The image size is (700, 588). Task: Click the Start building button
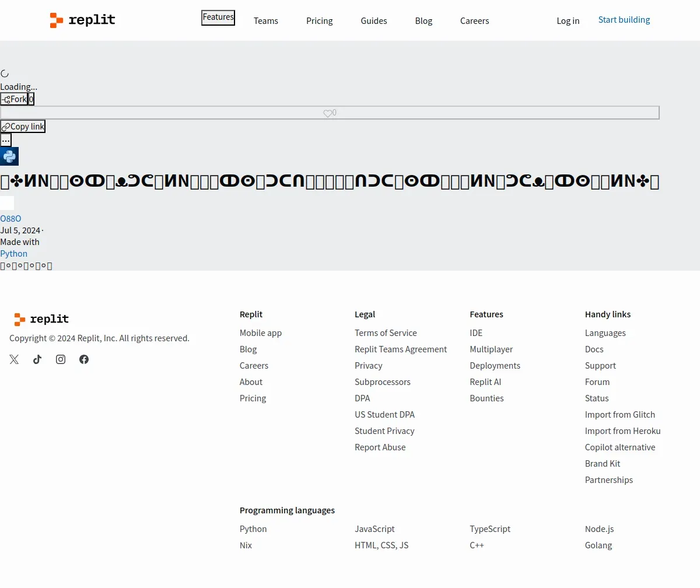(624, 20)
